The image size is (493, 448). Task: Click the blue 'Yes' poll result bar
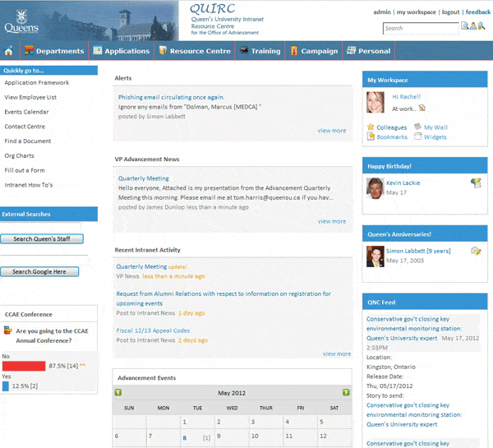pos(6,386)
